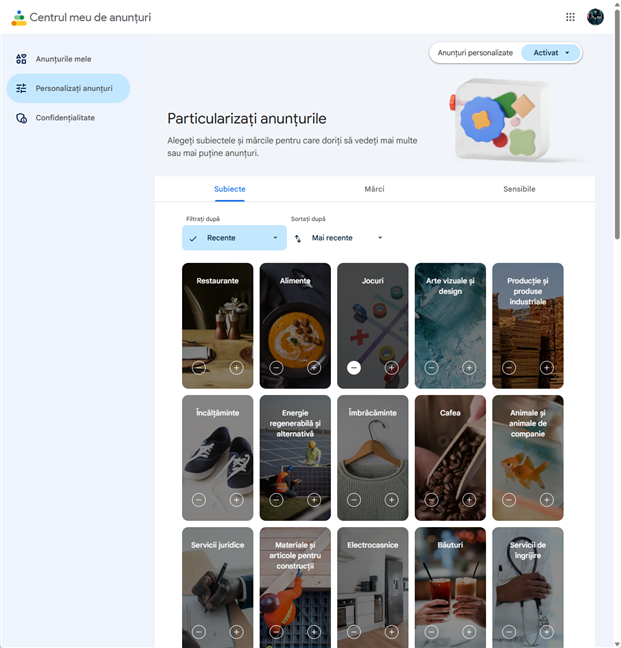Switch to the Mărci tab
Viewport: 621px width, 648px height.
(x=374, y=189)
